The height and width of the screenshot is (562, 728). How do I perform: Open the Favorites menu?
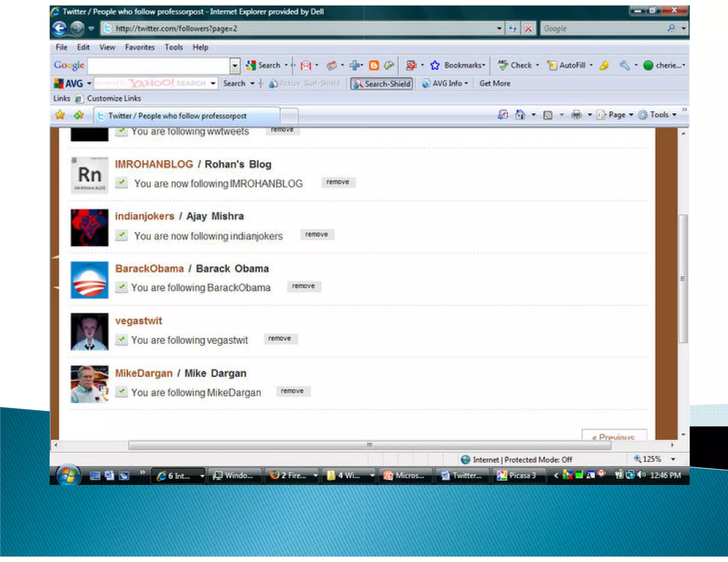(x=140, y=47)
